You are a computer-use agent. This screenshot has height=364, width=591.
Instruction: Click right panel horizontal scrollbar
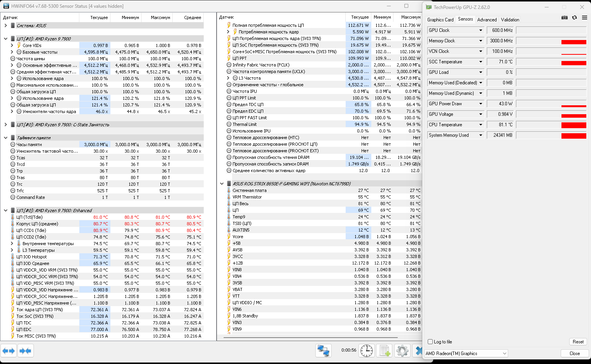(311, 338)
